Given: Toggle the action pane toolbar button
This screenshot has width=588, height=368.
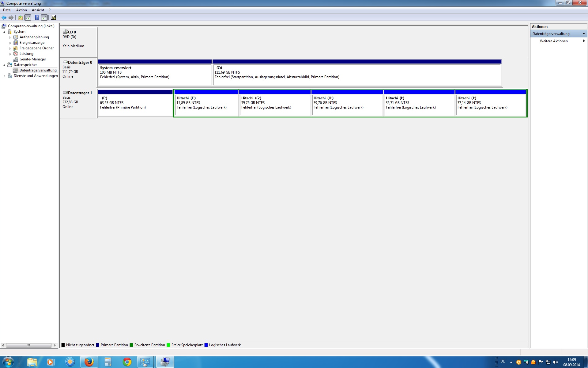Looking at the screenshot, I should pyautogui.click(x=44, y=17).
